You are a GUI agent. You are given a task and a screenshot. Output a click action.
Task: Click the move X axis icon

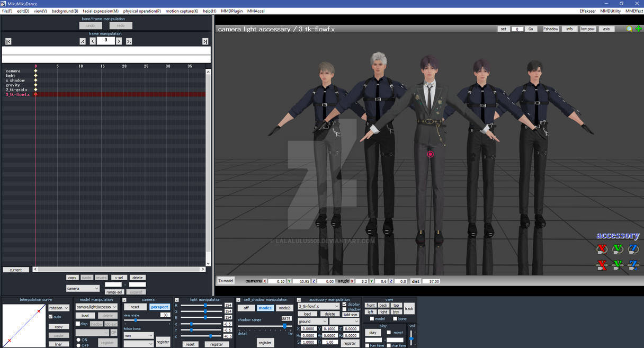[x=602, y=265]
